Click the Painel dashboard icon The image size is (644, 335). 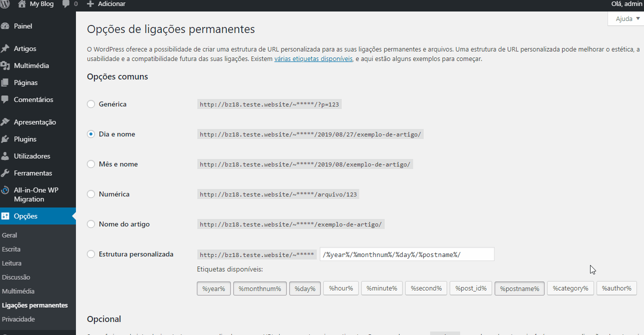click(5, 26)
